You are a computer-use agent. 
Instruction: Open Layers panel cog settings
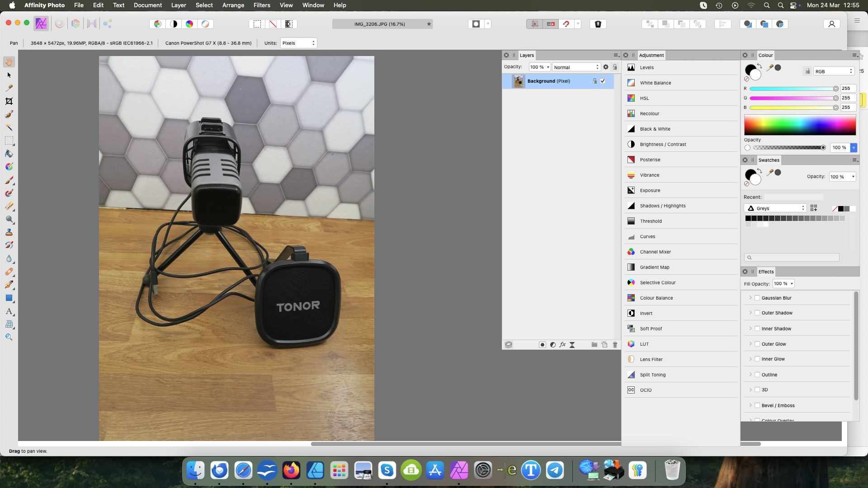606,67
